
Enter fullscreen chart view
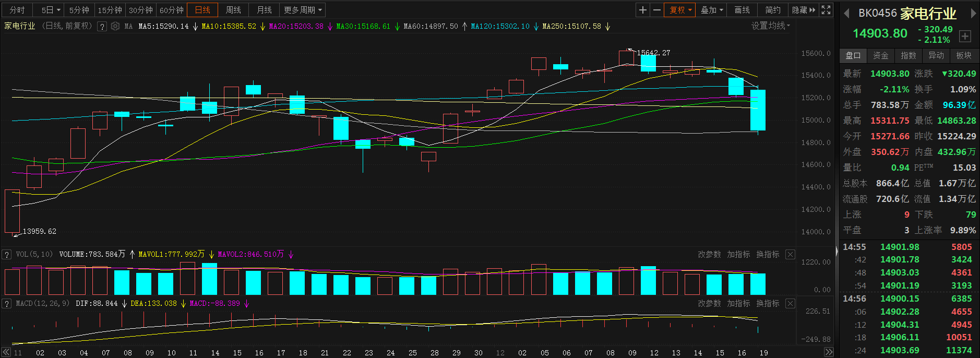pos(826,10)
